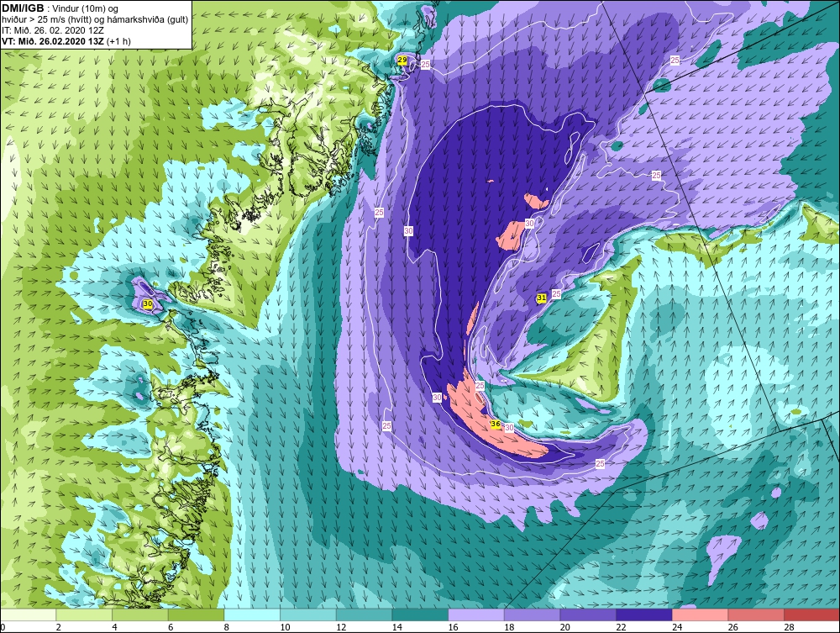
Task: Click the legend tick label '6'
Action: (x=171, y=627)
